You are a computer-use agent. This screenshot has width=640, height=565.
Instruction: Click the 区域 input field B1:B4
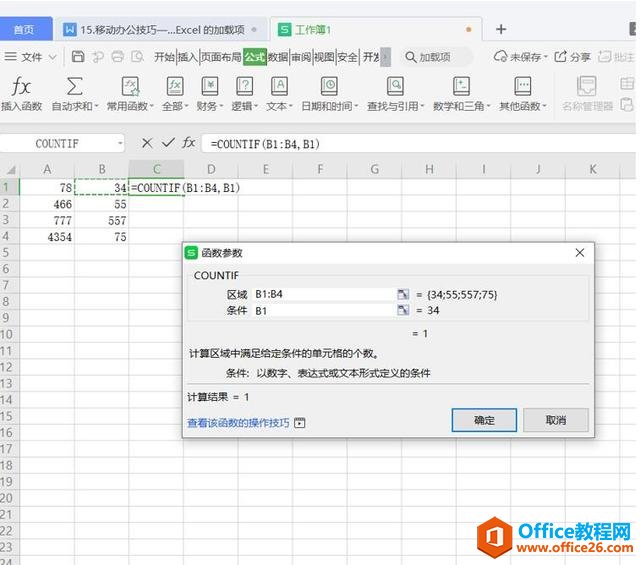(323, 294)
